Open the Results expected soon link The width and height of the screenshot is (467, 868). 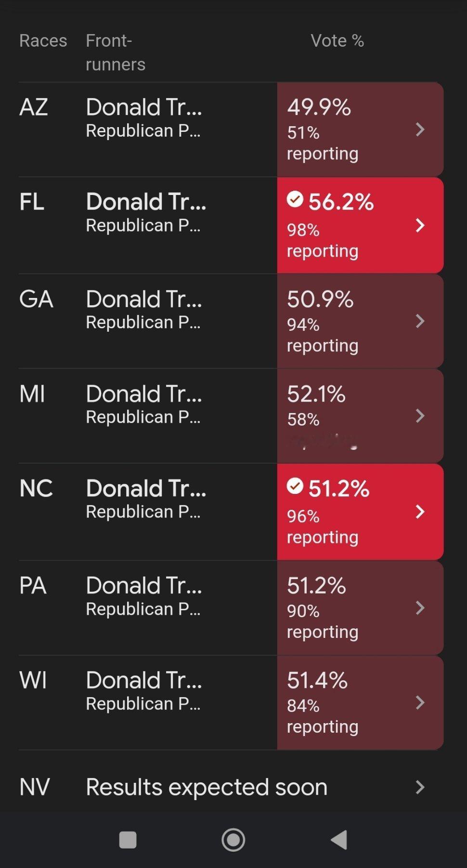pyautogui.click(x=207, y=787)
